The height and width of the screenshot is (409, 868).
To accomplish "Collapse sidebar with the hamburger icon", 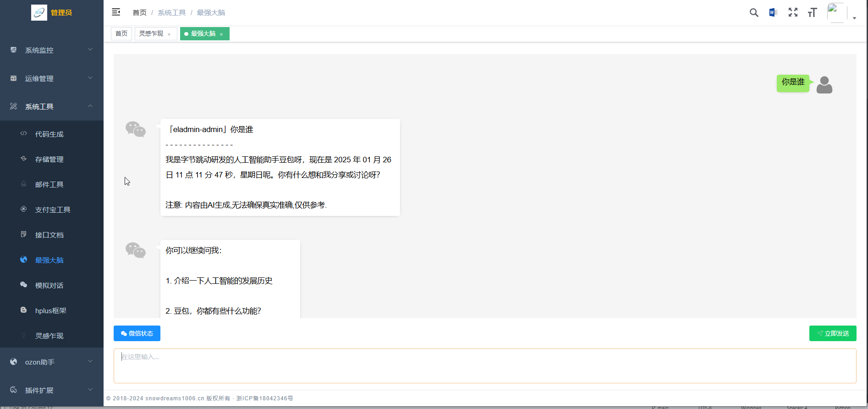I will click(116, 12).
